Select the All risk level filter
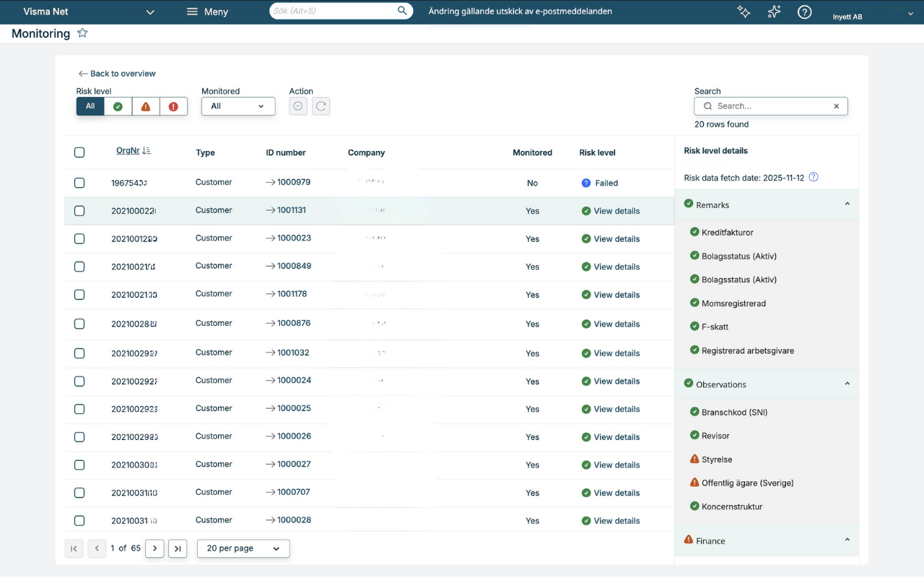Screen dimensions: 924x578 point(90,106)
